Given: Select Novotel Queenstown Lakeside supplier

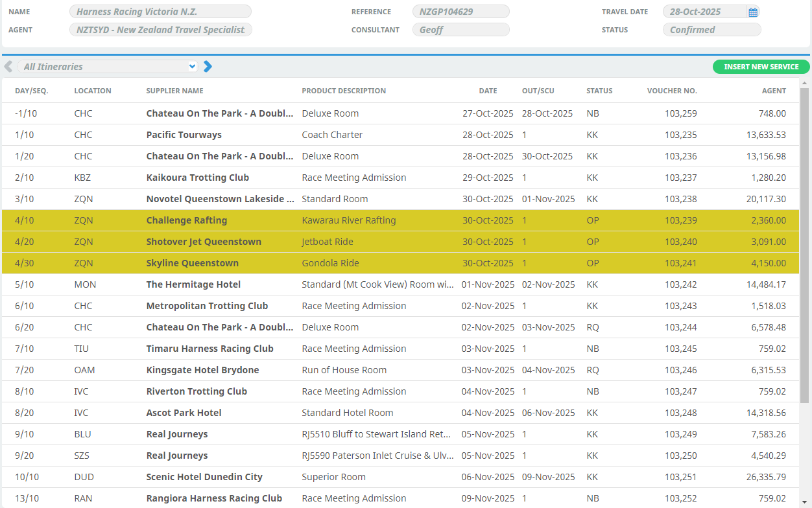Looking at the screenshot, I should tap(221, 199).
